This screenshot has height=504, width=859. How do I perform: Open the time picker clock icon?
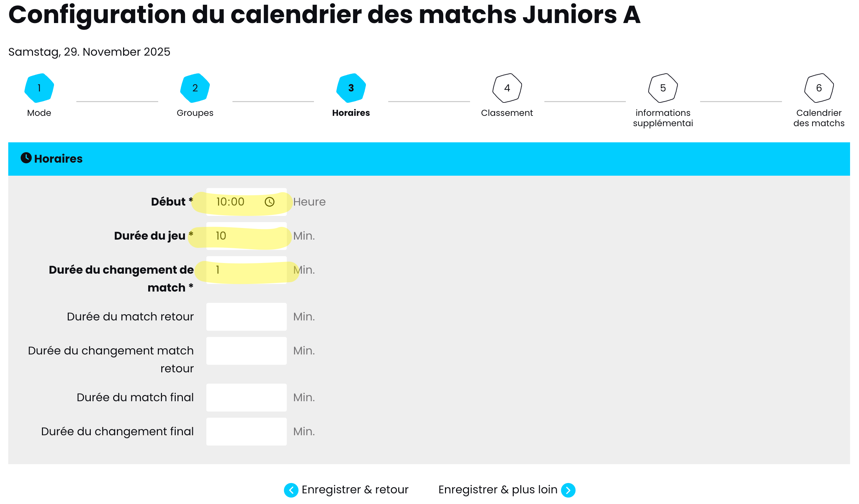270,202
